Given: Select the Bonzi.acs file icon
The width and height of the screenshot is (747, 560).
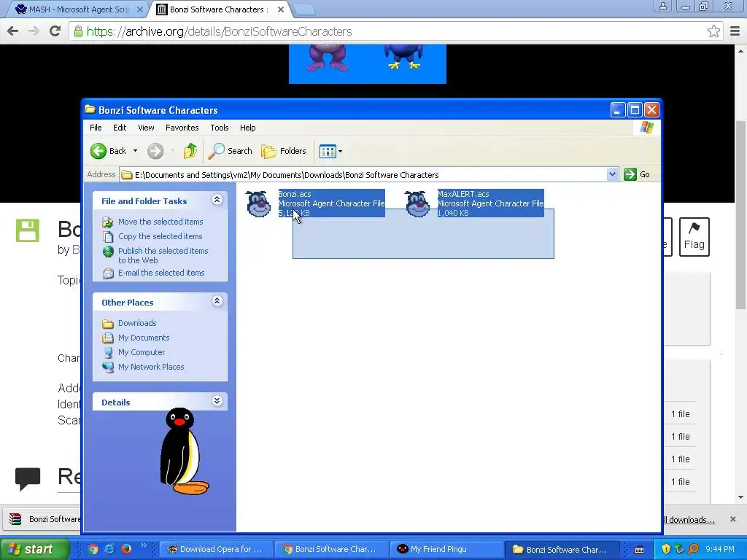Looking at the screenshot, I should click(x=259, y=204).
